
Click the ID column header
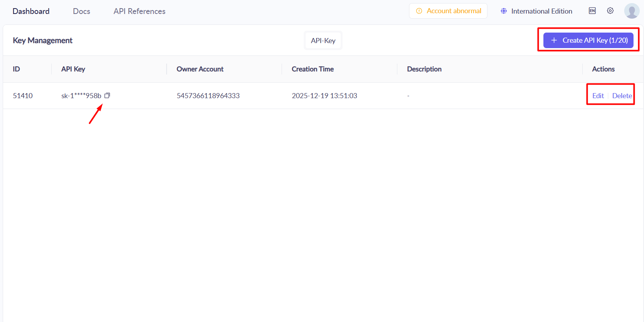pyautogui.click(x=16, y=69)
